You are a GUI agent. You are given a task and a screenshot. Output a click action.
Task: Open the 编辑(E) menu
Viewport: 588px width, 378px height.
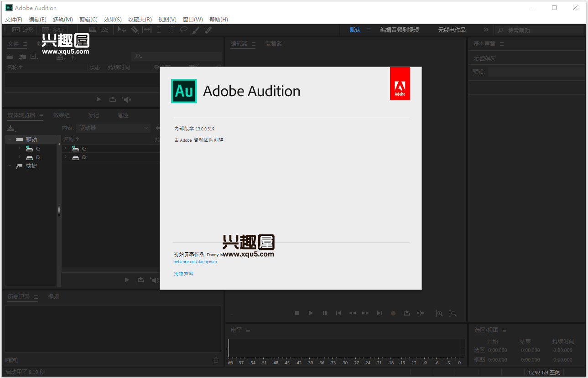[x=37, y=20]
